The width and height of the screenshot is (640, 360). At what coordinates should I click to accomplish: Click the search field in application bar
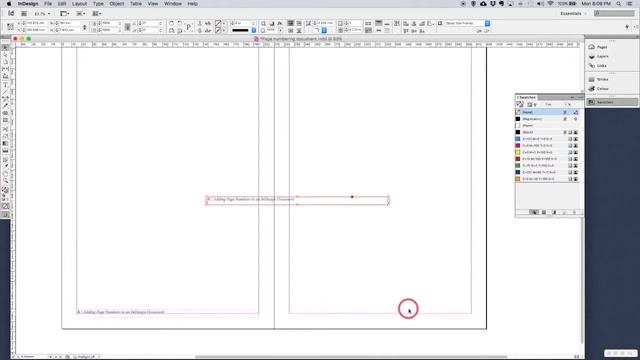click(x=614, y=13)
